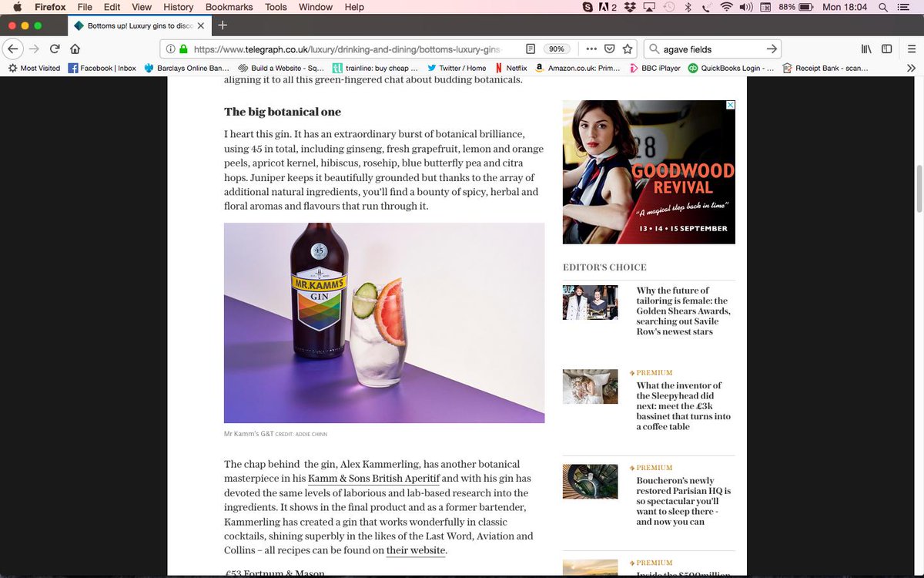The width and height of the screenshot is (924, 578).
Task: Reload the current page
Action: 54,48
